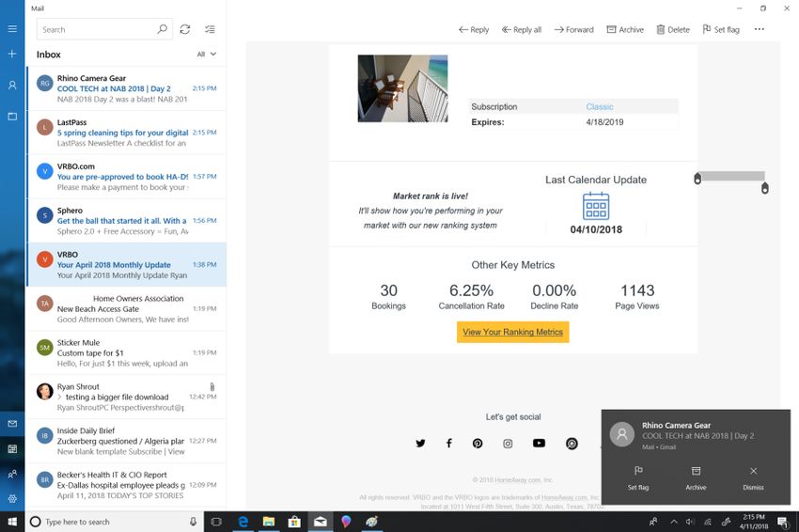The width and height of the screenshot is (799, 532).
Task: Open Twitter social icon
Action: point(420,444)
